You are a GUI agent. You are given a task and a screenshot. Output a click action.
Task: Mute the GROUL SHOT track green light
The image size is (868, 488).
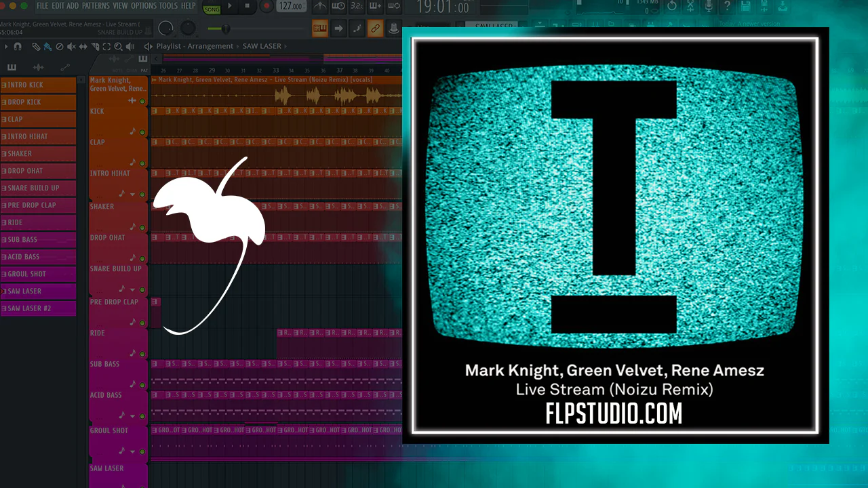(142, 451)
